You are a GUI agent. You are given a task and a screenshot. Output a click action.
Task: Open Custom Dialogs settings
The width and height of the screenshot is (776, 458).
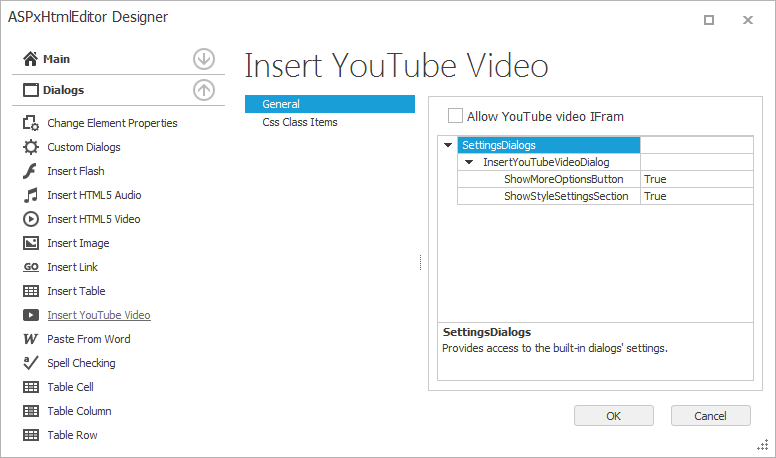click(84, 147)
